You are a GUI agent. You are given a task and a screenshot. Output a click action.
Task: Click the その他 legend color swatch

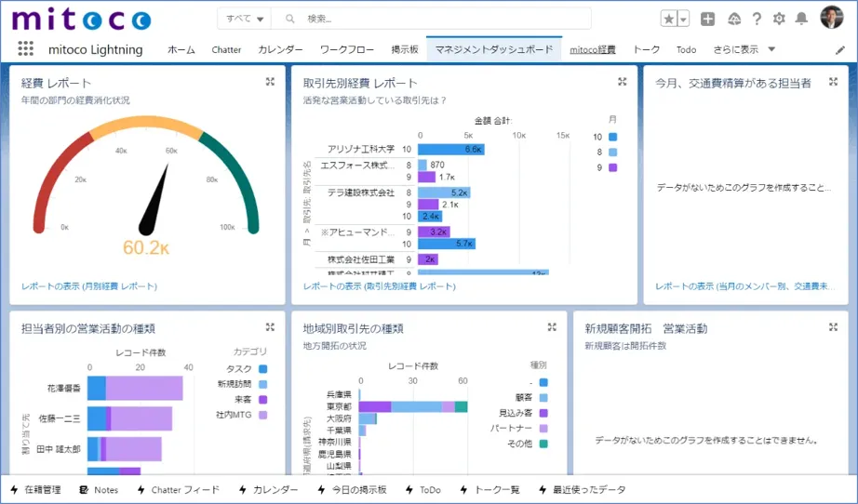pos(543,444)
